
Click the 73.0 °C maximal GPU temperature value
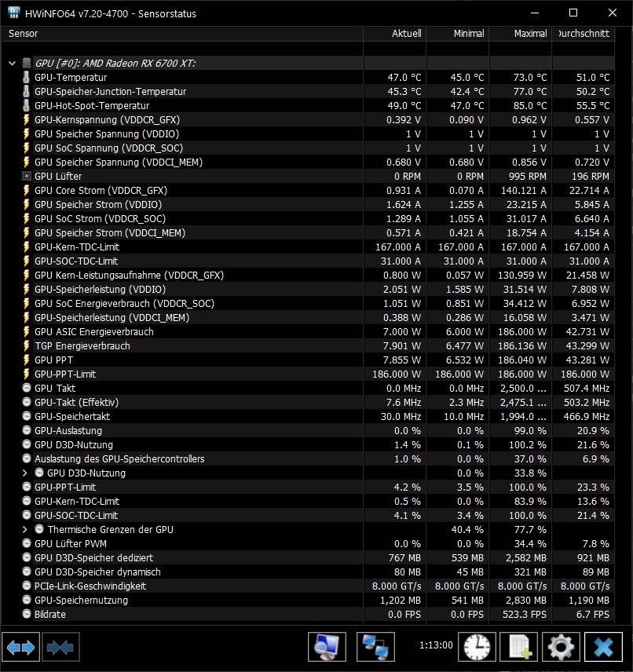click(x=530, y=78)
